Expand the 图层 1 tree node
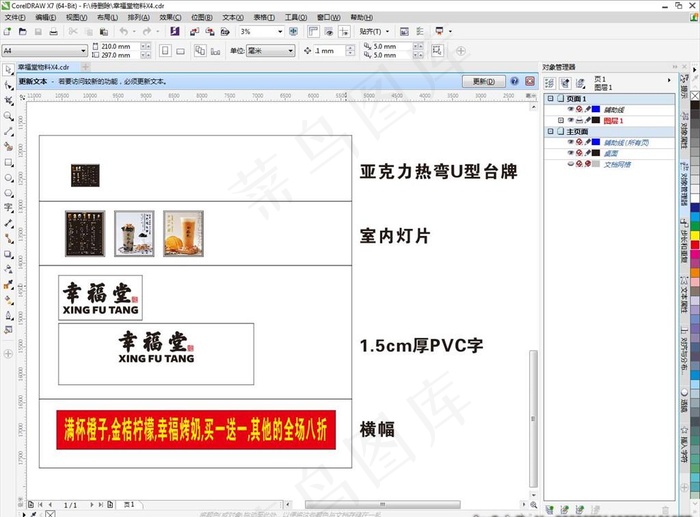This screenshot has height=517, width=700. click(x=561, y=120)
